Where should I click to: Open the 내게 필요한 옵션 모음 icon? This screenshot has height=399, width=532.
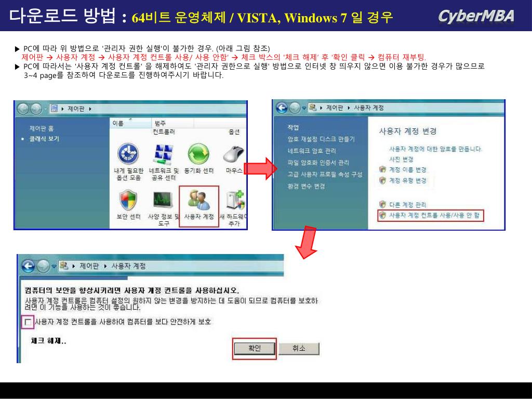[x=128, y=162]
